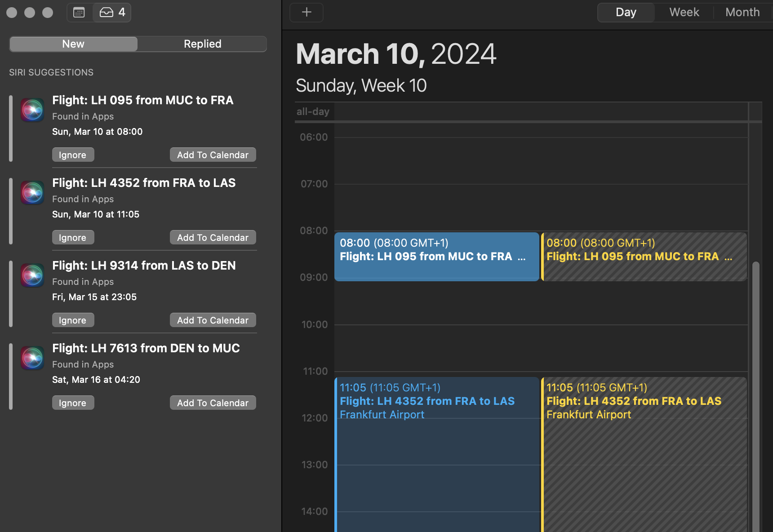
Task: Click the calendar list icon in toolbar
Action: point(79,13)
